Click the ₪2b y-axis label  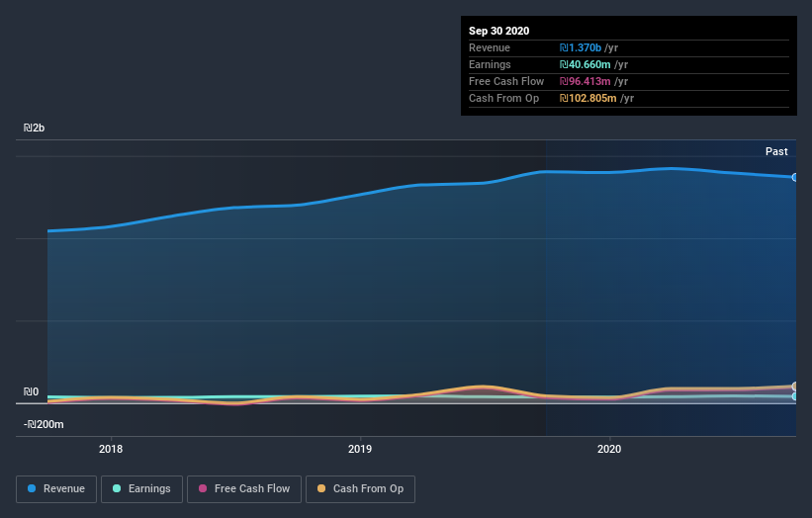tap(34, 128)
